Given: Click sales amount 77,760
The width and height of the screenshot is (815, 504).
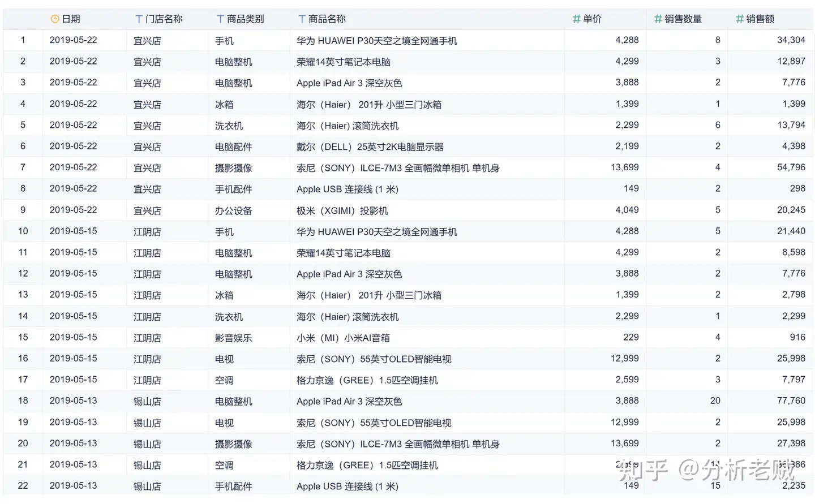Looking at the screenshot, I should pyautogui.click(x=791, y=401).
